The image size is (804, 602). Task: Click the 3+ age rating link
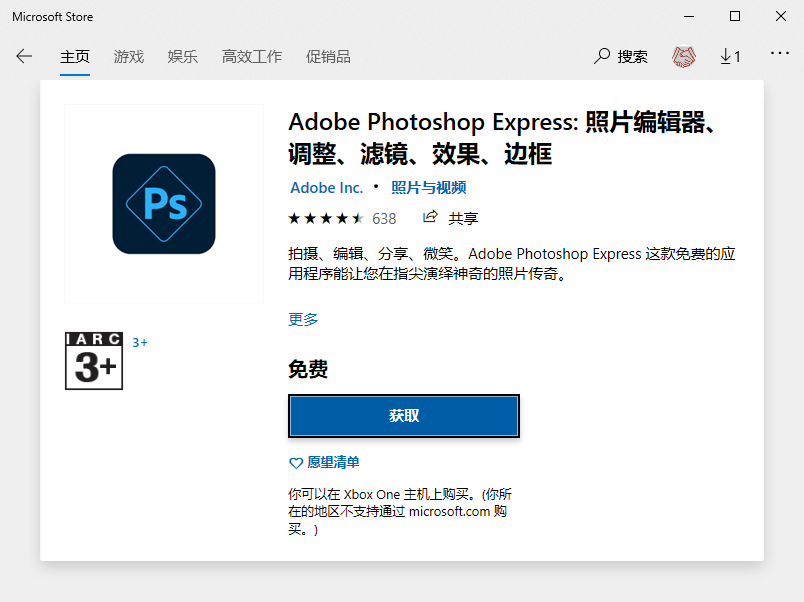140,343
